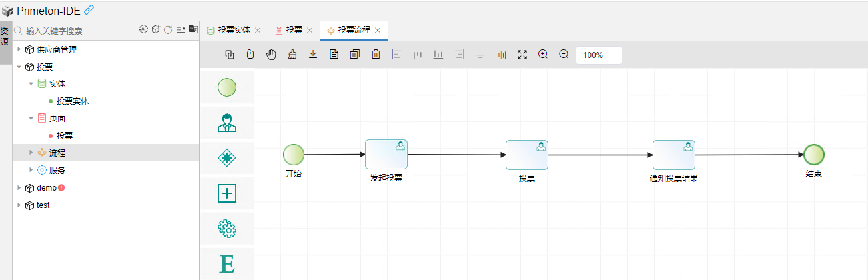Expand the 流程 folder in tree
The image size is (868, 280).
31,153
